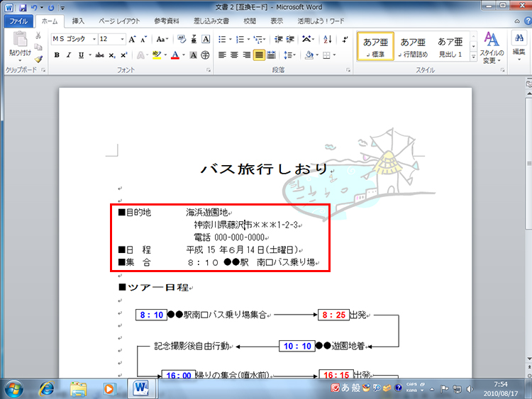
Task: Select the Format Painter brush
Action: (38, 59)
